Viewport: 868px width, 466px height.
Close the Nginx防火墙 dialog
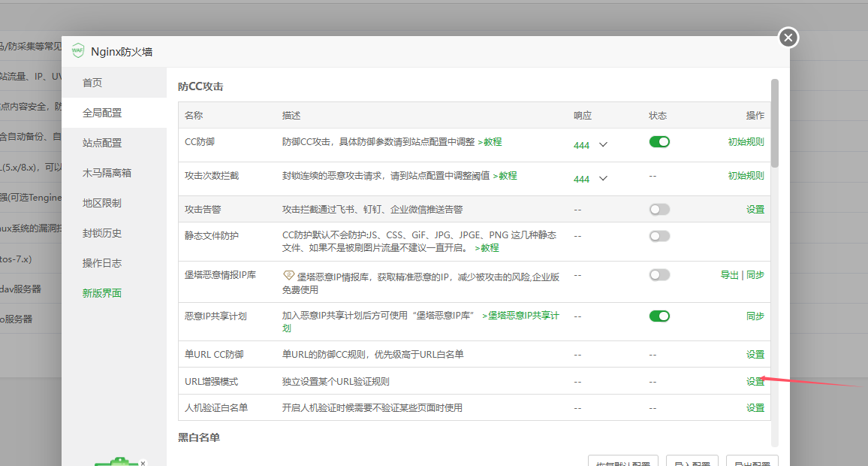point(788,38)
